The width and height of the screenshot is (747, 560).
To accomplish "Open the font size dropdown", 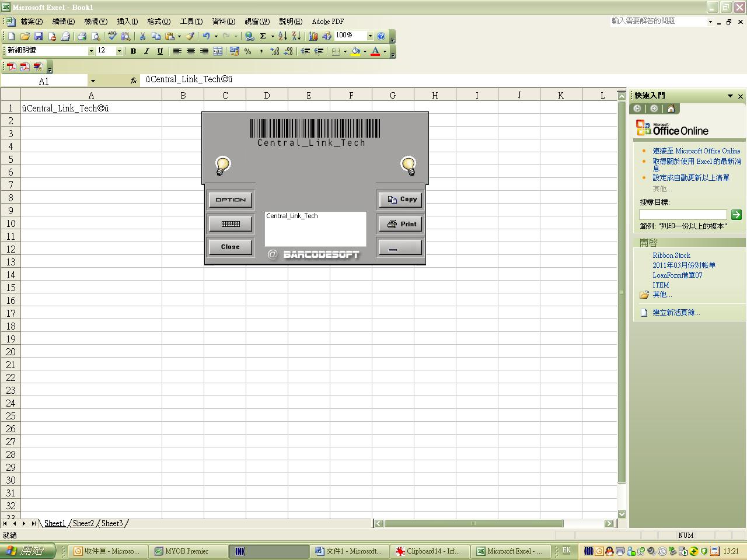I will pyautogui.click(x=119, y=51).
